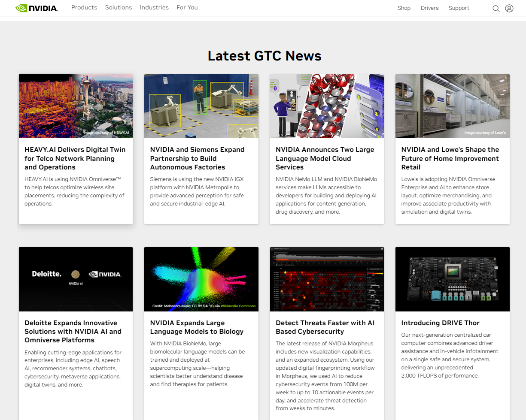
Task: Open the user account icon
Action: pos(509,8)
